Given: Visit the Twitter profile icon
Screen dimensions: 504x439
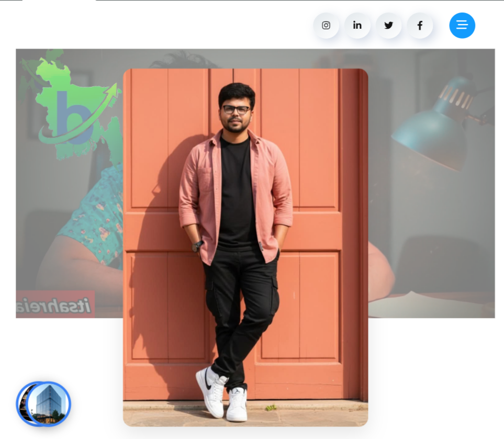Looking at the screenshot, I should tap(389, 26).
